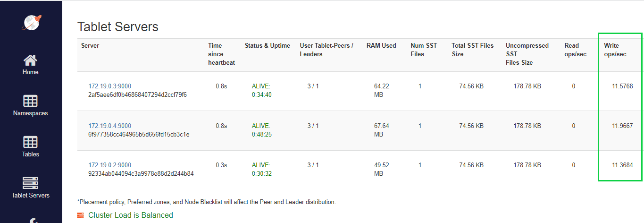Screen dimensions: 644x223
Task: Click Cluster Load is Balanced text
Action: [131, 215]
